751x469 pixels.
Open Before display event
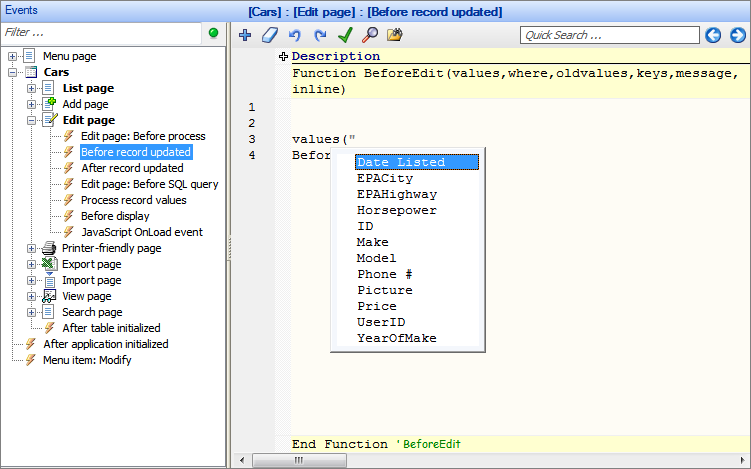pos(115,216)
